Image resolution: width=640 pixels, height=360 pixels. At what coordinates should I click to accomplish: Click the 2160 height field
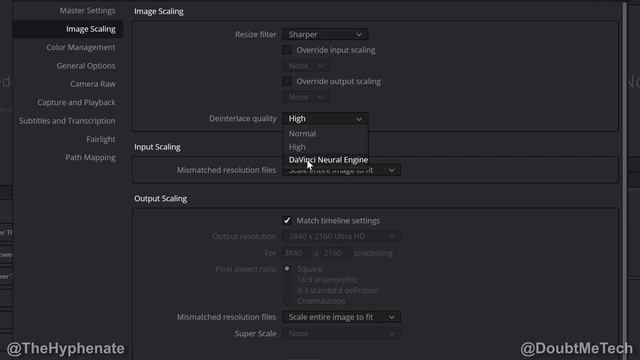tap(336, 253)
